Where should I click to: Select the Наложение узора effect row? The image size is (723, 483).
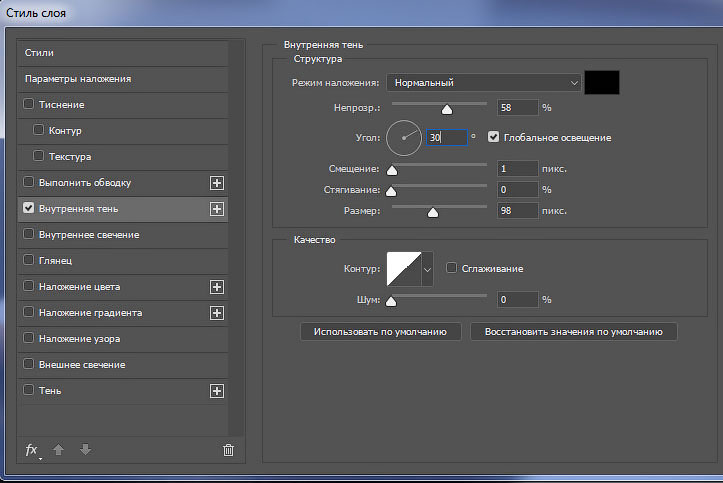123,339
